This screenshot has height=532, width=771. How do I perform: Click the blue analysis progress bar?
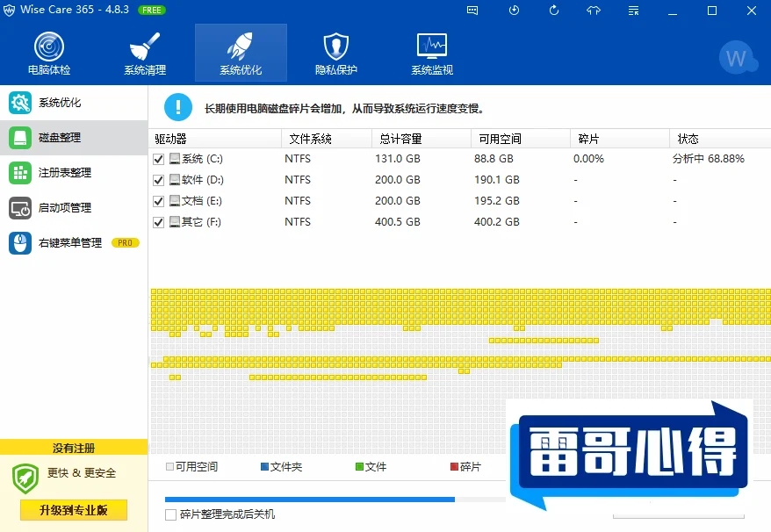pos(310,500)
